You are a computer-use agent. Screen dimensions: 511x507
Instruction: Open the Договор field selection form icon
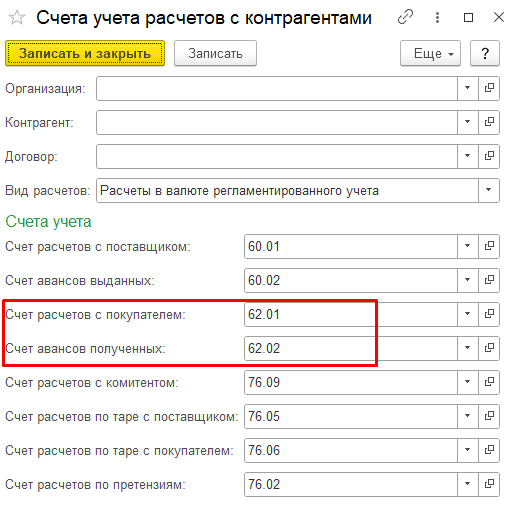tap(489, 156)
